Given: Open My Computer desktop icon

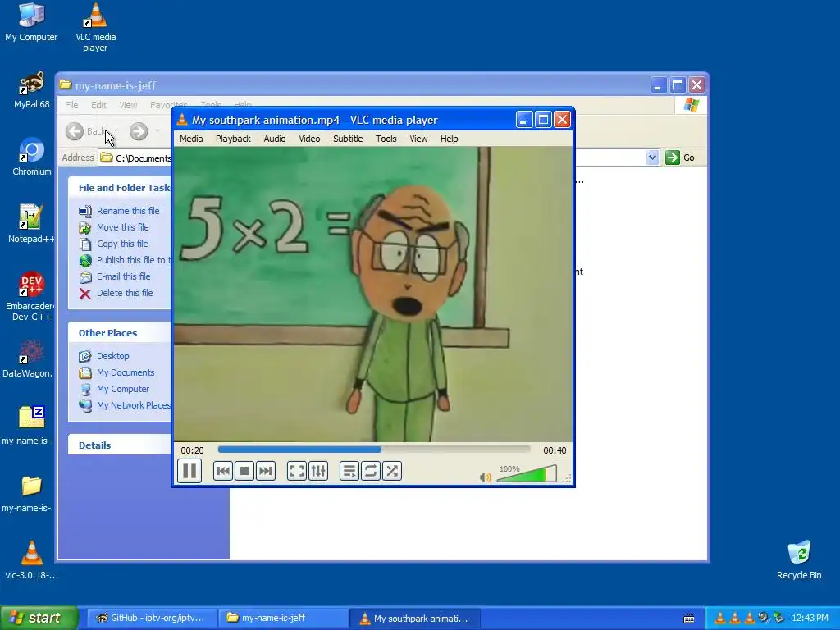Looking at the screenshot, I should tap(31, 22).
